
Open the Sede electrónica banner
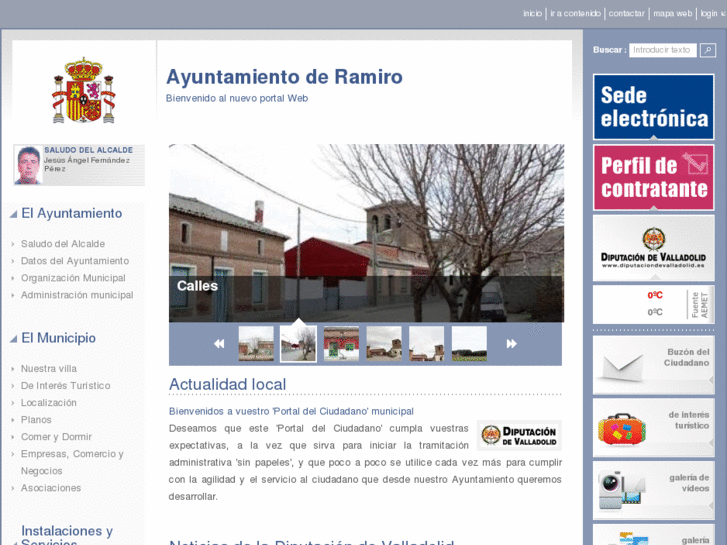point(653,107)
